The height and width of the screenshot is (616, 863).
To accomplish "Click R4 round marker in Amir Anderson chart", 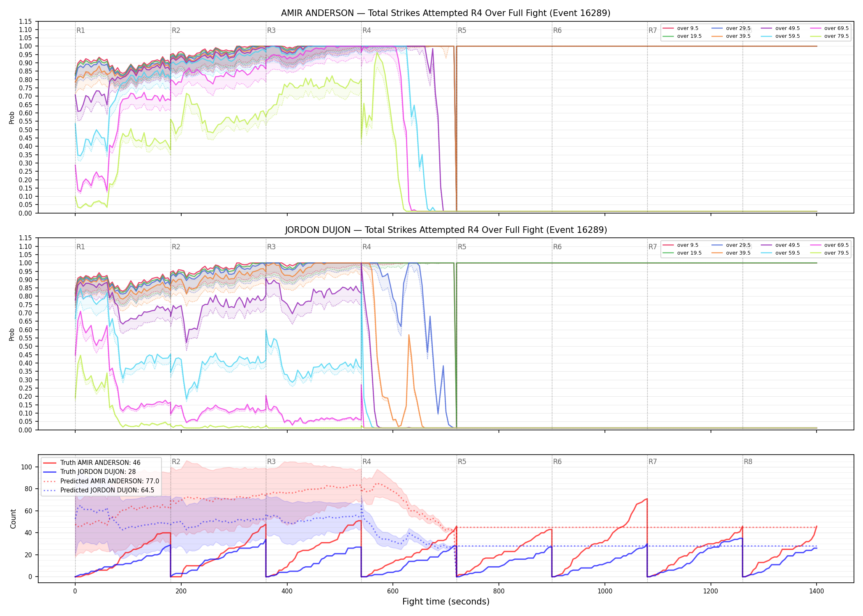I will (367, 30).
